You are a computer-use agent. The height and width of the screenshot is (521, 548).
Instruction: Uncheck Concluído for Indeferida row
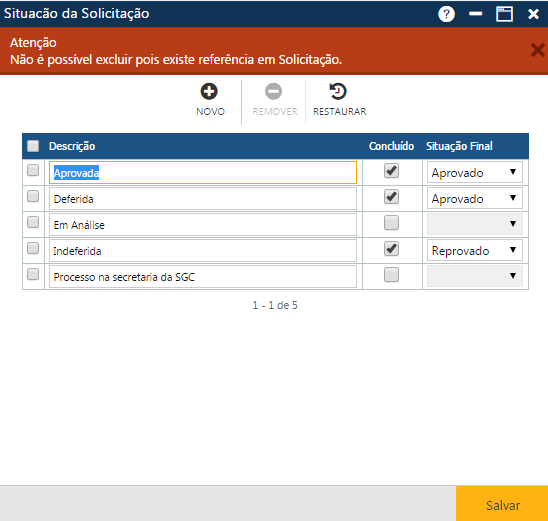tap(391, 249)
